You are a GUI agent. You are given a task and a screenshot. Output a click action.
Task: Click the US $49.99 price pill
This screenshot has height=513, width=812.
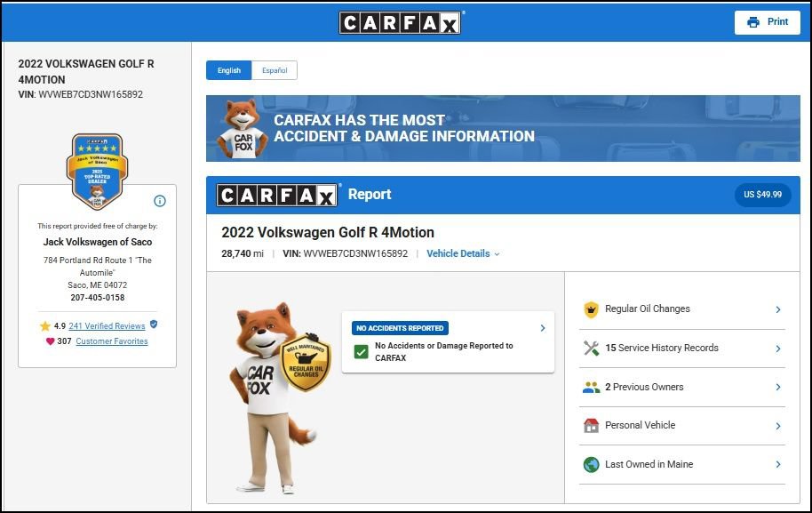(762, 195)
